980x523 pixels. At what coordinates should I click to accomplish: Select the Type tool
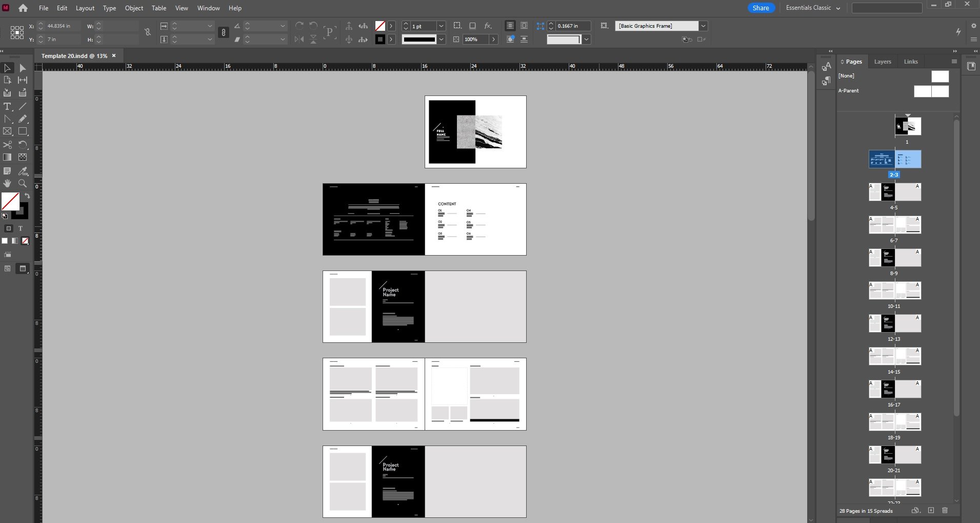[7, 107]
